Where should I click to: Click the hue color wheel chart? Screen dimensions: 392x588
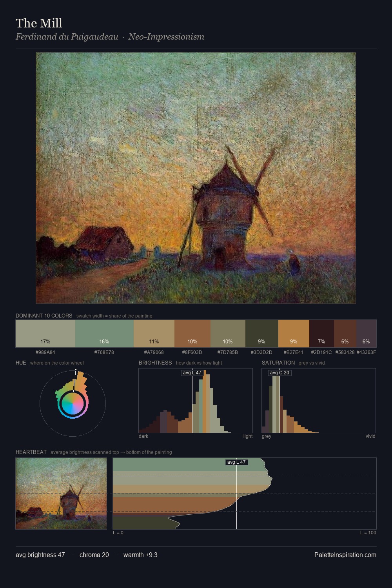point(73,403)
